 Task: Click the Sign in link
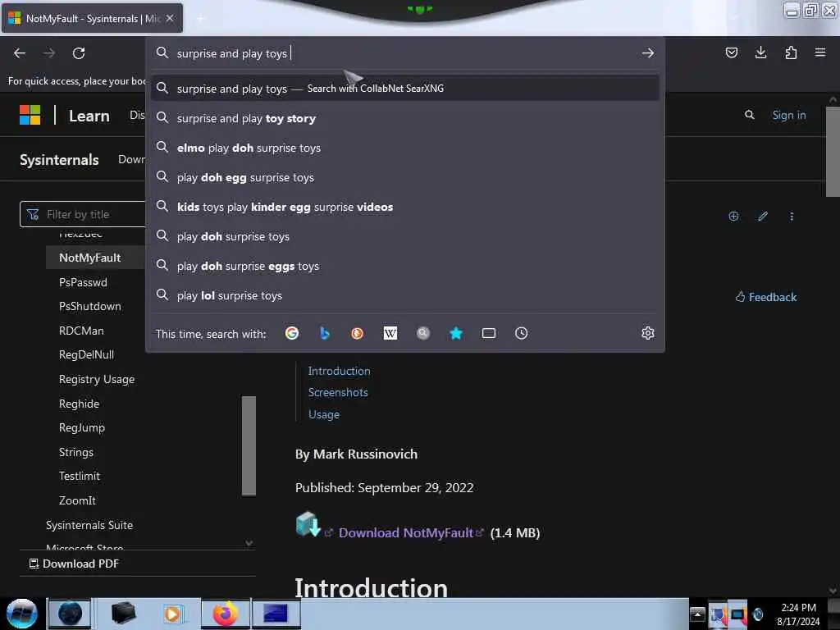click(788, 115)
